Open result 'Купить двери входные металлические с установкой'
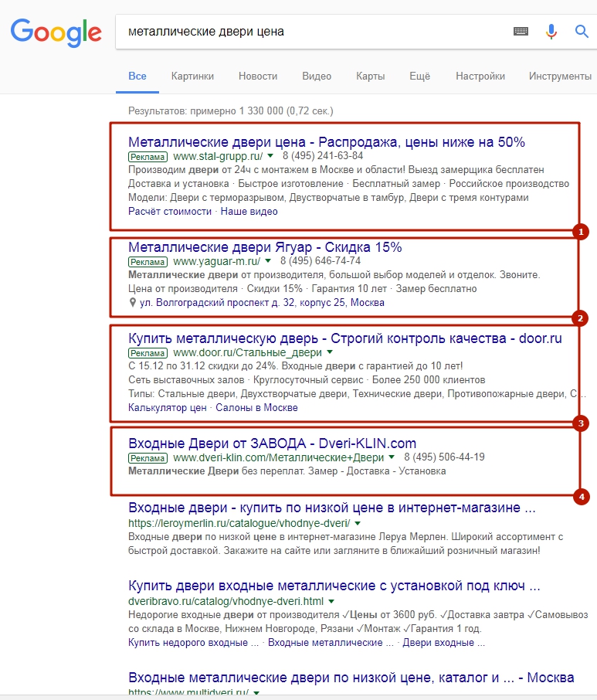The width and height of the screenshot is (597, 700). click(334, 586)
